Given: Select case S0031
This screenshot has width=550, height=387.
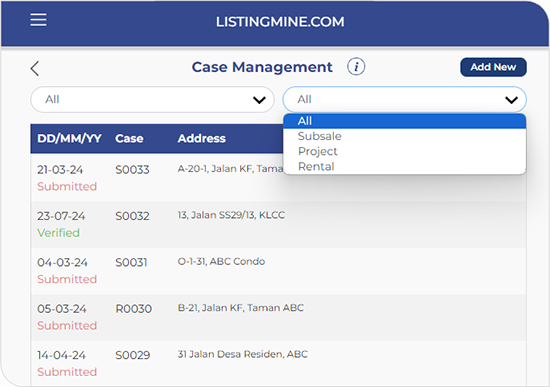Looking at the screenshot, I should (x=131, y=262).
